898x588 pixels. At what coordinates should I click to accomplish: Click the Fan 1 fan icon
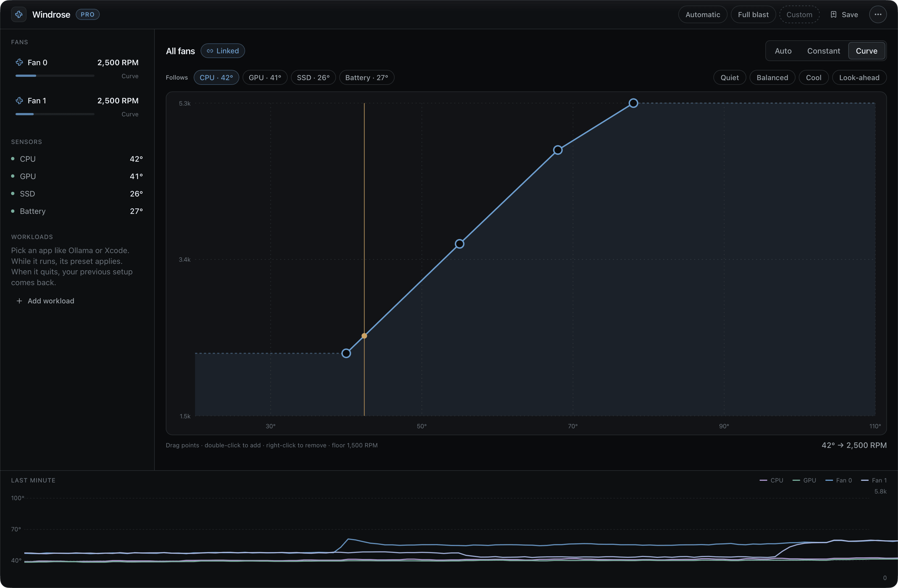(19, 100)
